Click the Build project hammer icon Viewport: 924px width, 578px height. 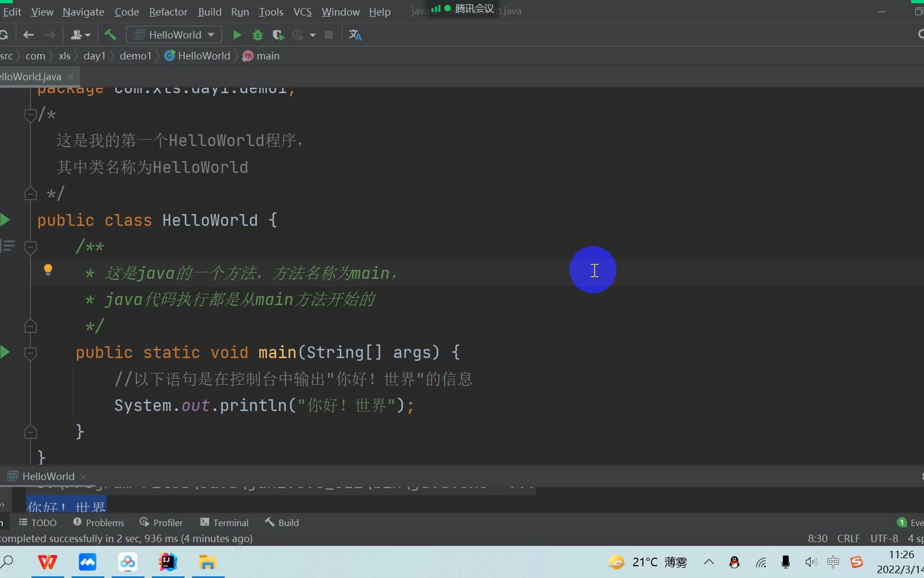[110, 35]
